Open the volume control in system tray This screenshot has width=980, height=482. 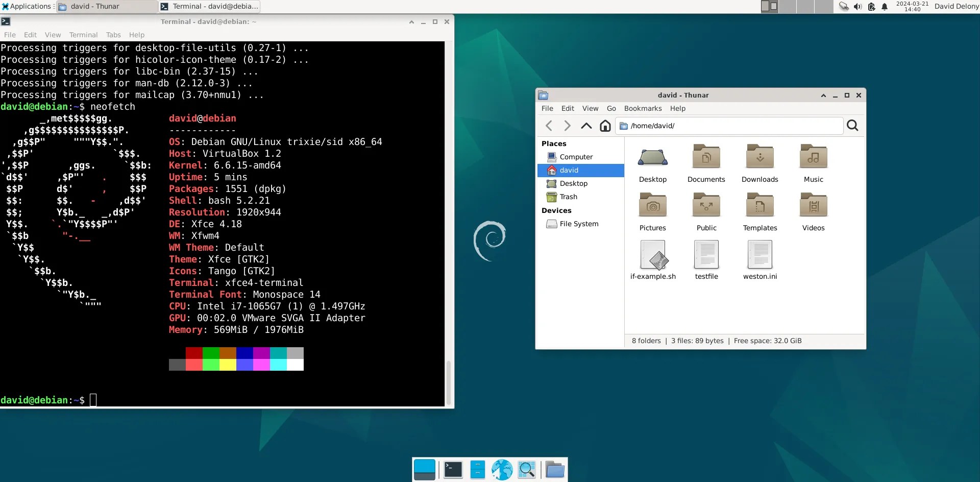(x=857, y=7)
